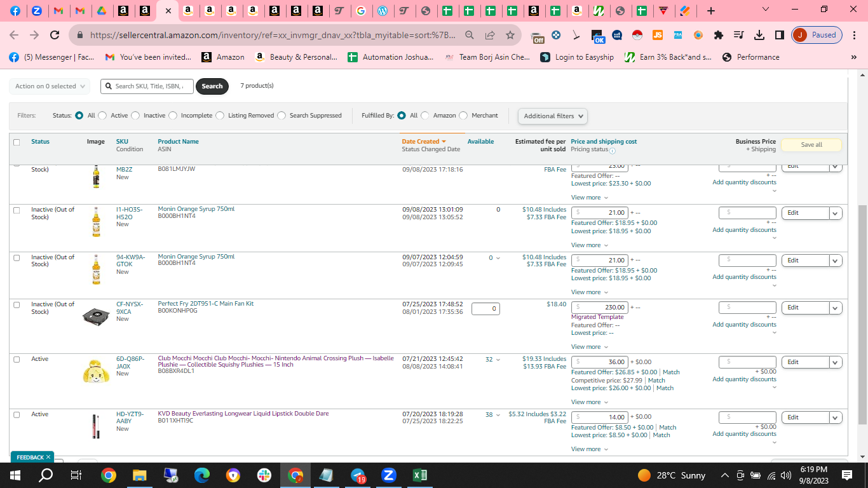Open the Pokeball extension icon

(x=637, y=35)
